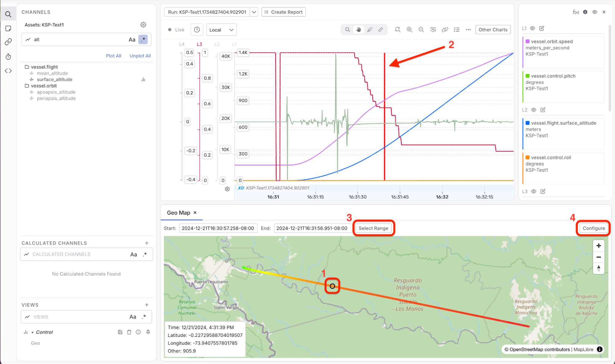Select the Geo Map tab
615x364 pixels.
coord(178,213)
